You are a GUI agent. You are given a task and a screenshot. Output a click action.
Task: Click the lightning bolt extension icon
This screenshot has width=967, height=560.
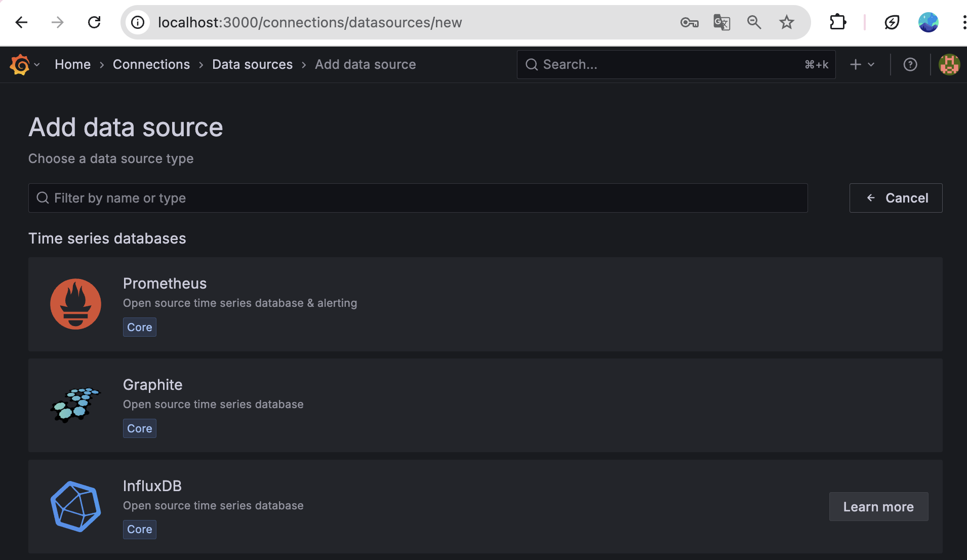click(892, 22)
